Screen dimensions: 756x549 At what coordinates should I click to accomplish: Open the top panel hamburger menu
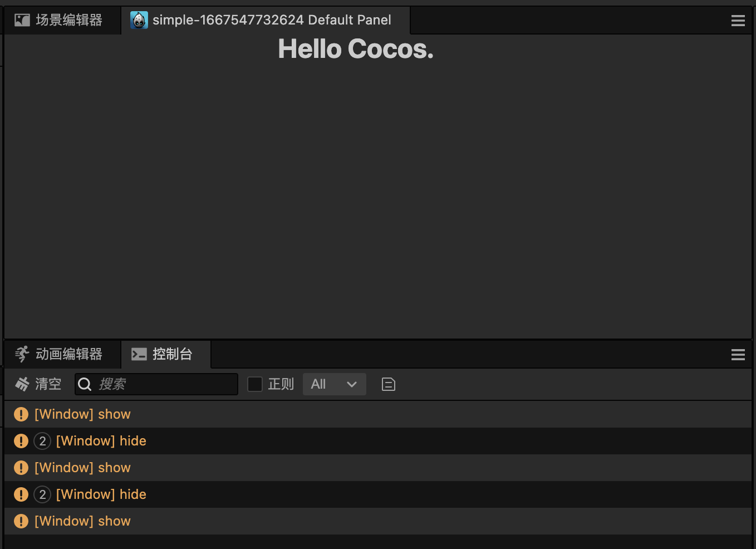point(738,21)
